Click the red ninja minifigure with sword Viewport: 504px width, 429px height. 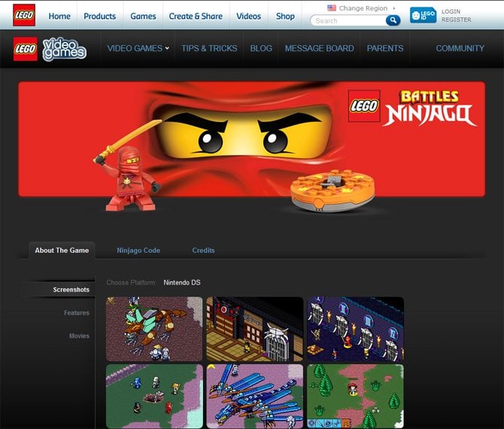pos(130,178)
